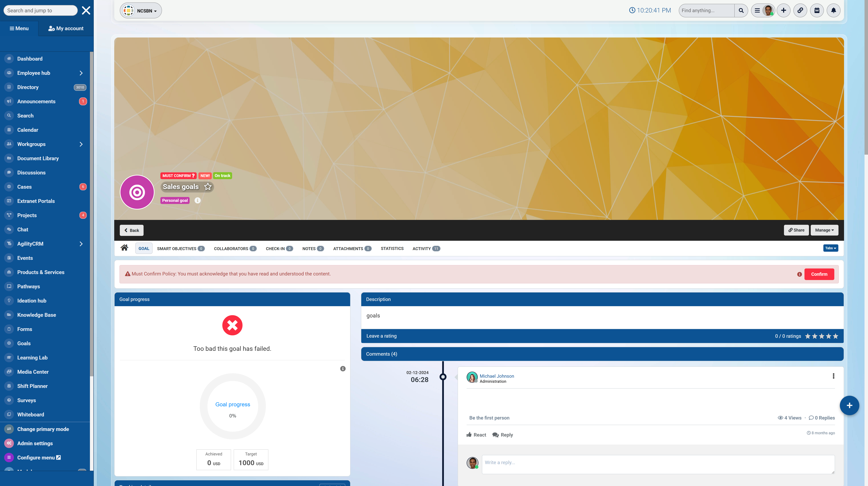React to Michael Johnson's comment
The image size is (868, 486).
point(476,435)
